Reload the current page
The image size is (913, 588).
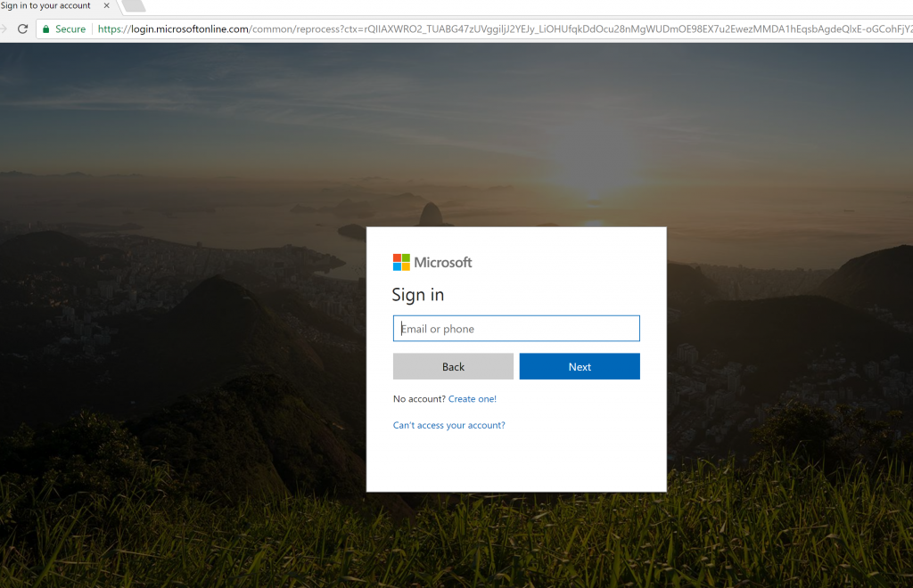click(22, 28)
